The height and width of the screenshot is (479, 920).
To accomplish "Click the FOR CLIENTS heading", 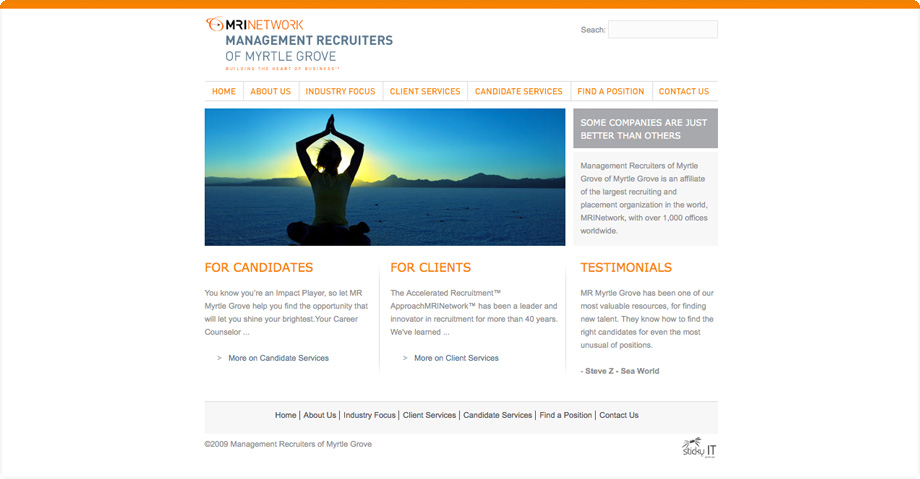I will coord(431,268).
